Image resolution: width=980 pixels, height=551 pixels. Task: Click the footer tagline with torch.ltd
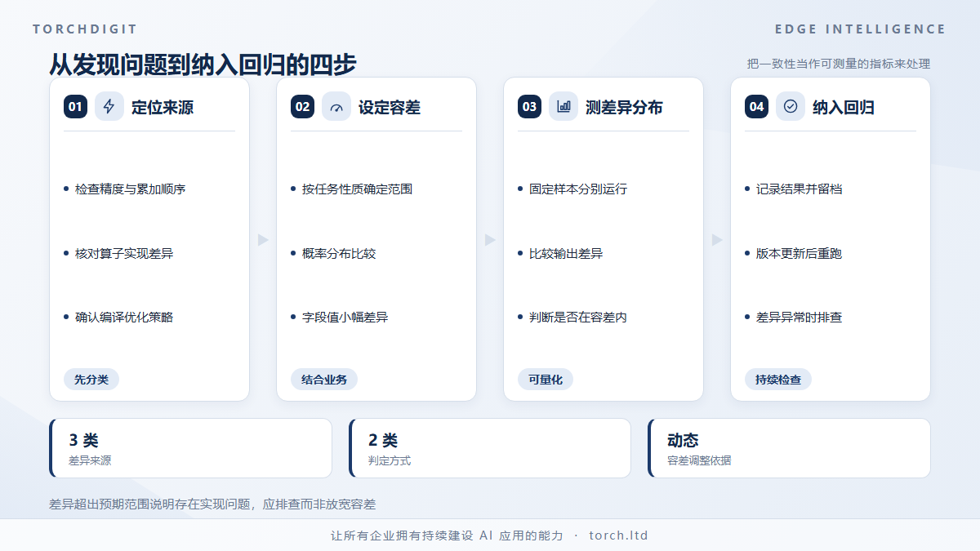[490, 535]
